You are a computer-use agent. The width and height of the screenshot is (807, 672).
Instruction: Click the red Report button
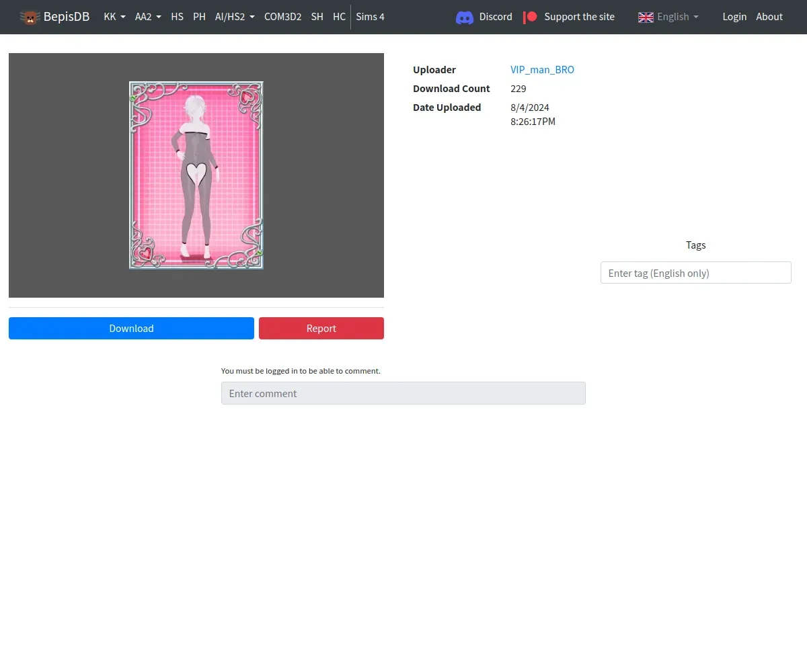pyautogui.click(x=321, y=329)
